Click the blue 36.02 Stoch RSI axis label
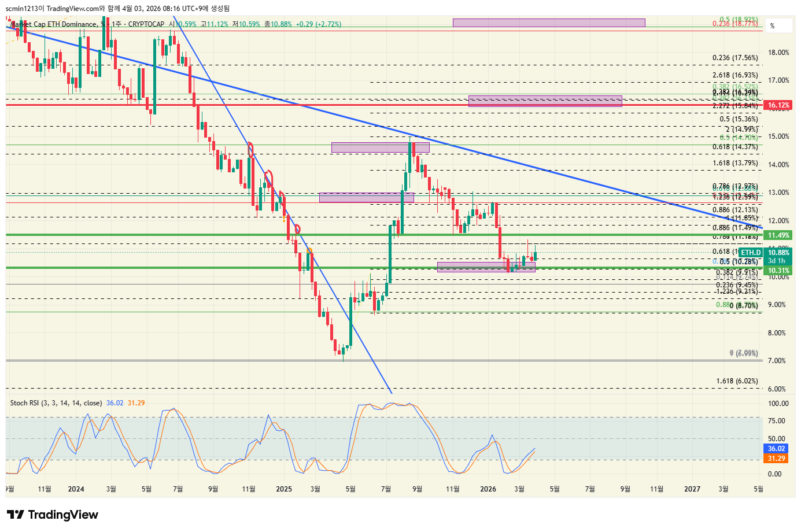The height and width of the screenshot is (532, 801). tap(776, 449)
